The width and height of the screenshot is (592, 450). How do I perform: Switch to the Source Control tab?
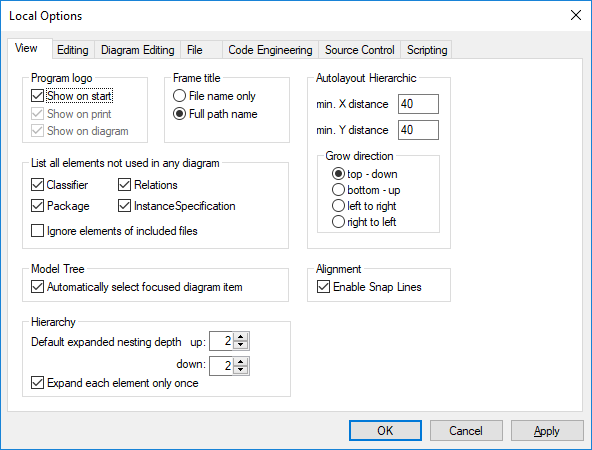tap(359, 50)
